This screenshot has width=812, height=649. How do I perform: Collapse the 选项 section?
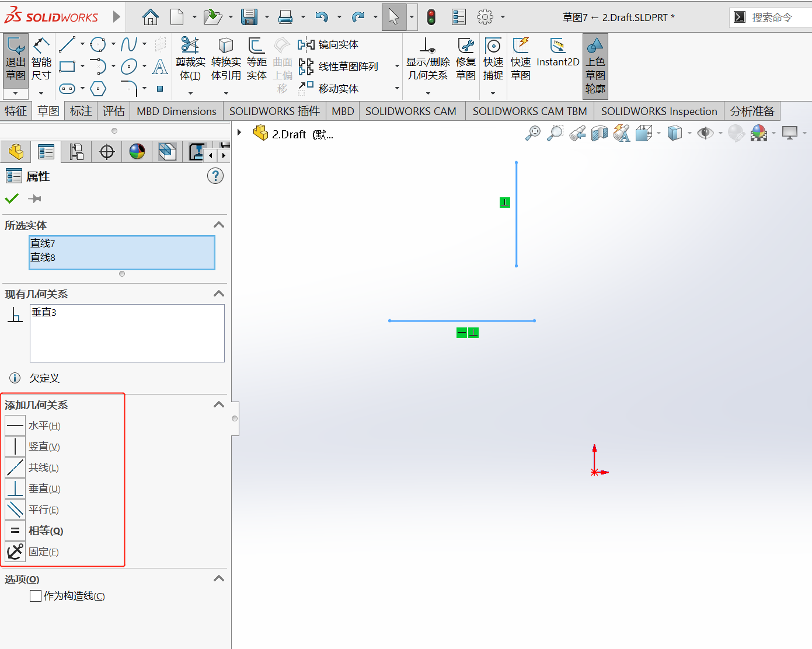pos(219,578)
